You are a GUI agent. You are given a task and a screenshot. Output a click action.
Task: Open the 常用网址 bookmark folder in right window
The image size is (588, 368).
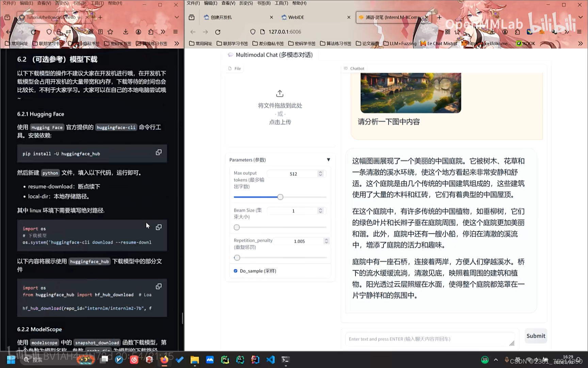(200, 43)
